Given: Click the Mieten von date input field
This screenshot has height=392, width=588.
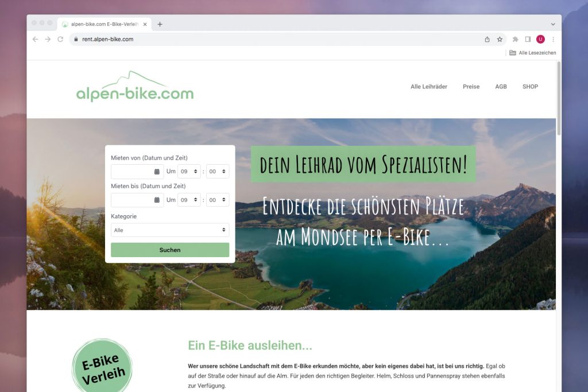Looking at the screenshot, I should coord(137,172).
